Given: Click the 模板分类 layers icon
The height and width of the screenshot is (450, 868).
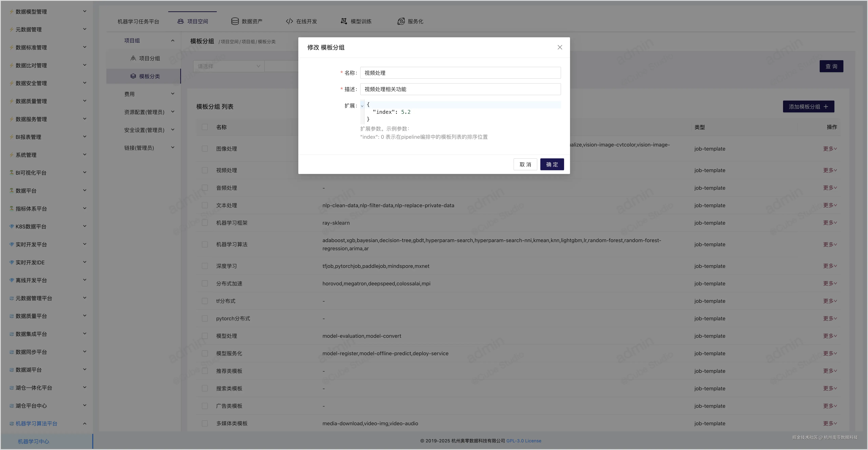Looking at the screenshot, I should [133, 76].
